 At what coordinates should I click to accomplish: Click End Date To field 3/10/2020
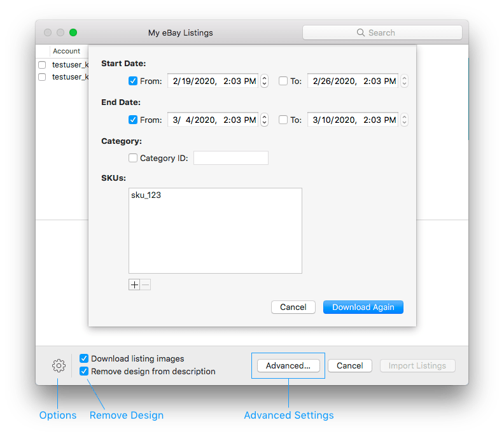tap(353, 120)
